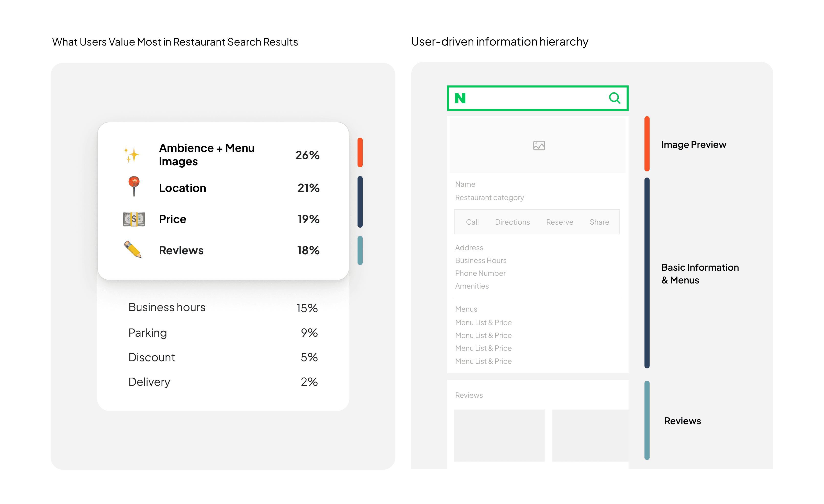Click the green search magnifier icon
Image resolution: width=824 pixels, height=504 pixels.
[614, 98]
